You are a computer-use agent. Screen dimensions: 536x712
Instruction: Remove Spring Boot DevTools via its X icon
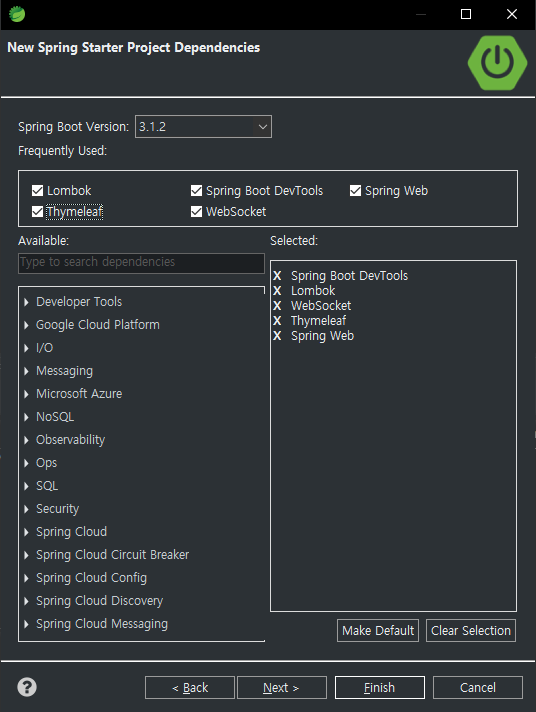pyautogui.click(x=277, y=276)
